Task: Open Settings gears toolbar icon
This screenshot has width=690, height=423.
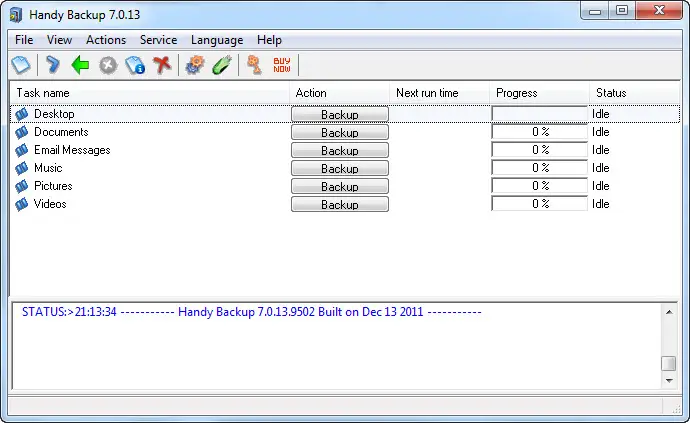Action: [195, 65]
